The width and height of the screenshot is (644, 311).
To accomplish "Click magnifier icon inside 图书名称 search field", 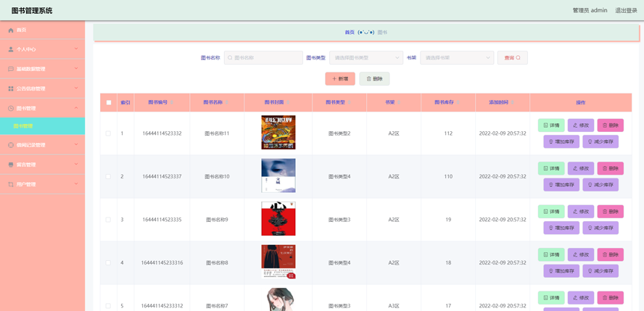I will click(x=230, y=58).
